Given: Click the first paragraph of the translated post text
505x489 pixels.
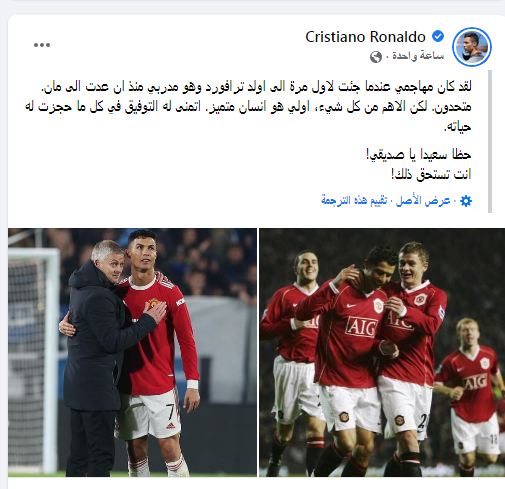Looking at the screenshot, I should pyautogui.click(x=248, y=107).
